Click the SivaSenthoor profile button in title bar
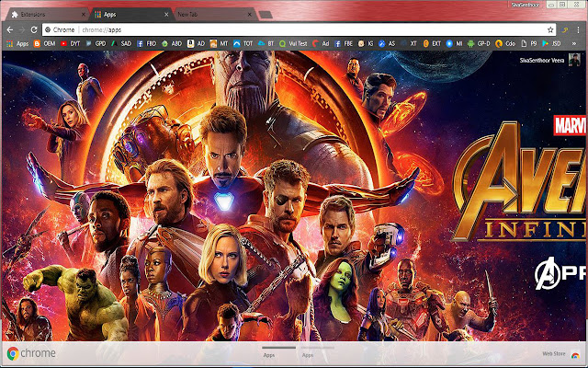 [x=526, y=5]
